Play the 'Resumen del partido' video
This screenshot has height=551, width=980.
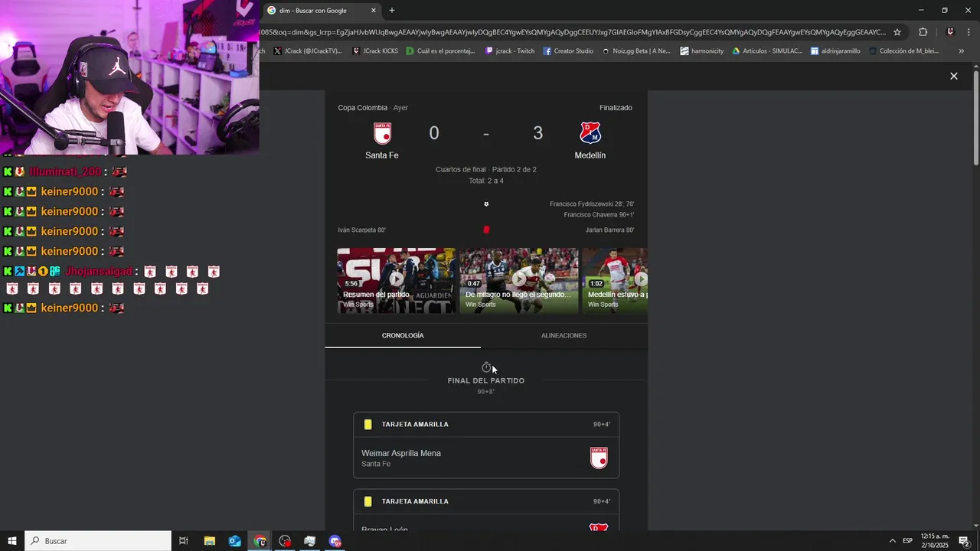coord(396,280)
